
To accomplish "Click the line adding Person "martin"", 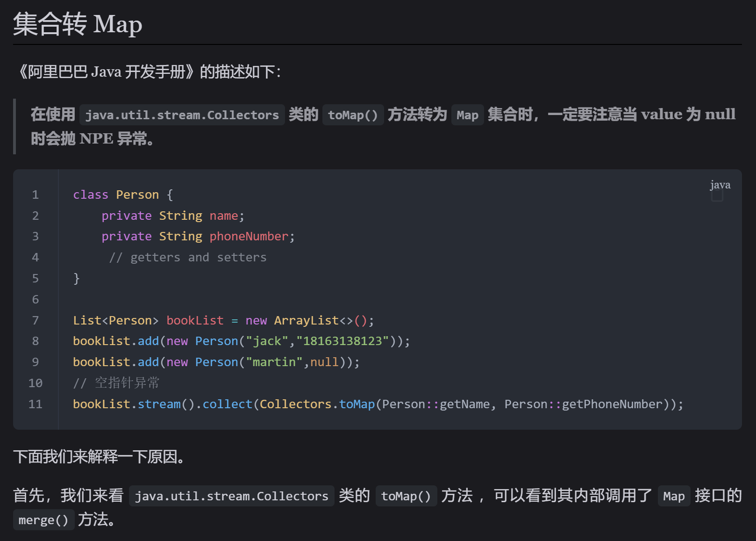I will [216, 362].
